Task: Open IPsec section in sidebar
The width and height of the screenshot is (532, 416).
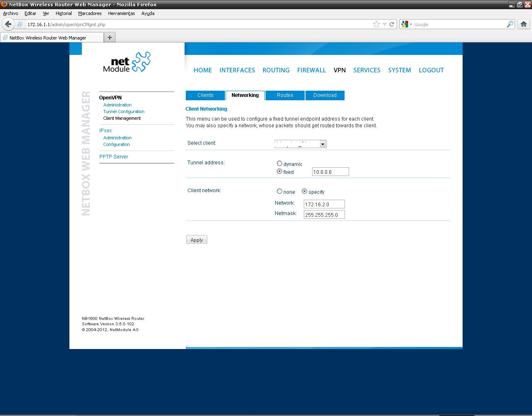Action: pos(106,131)
